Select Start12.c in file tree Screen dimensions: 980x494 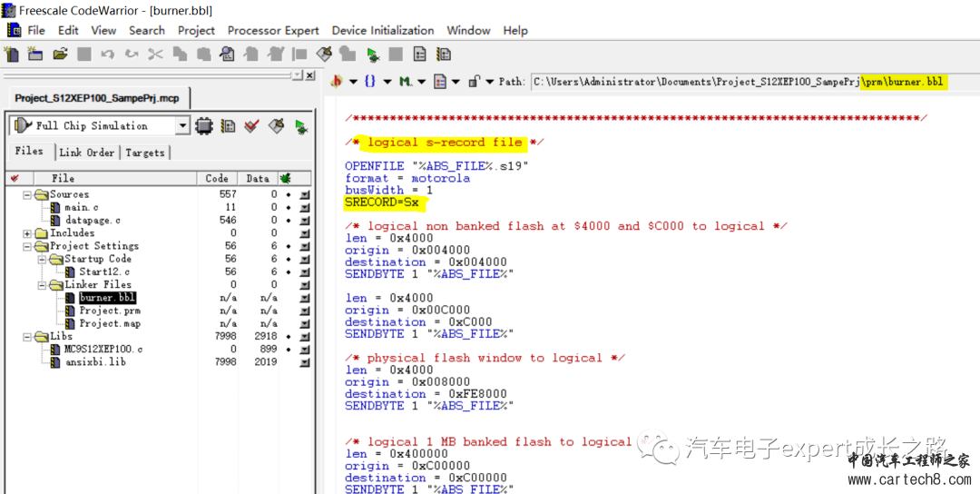(x=105, y=272)
